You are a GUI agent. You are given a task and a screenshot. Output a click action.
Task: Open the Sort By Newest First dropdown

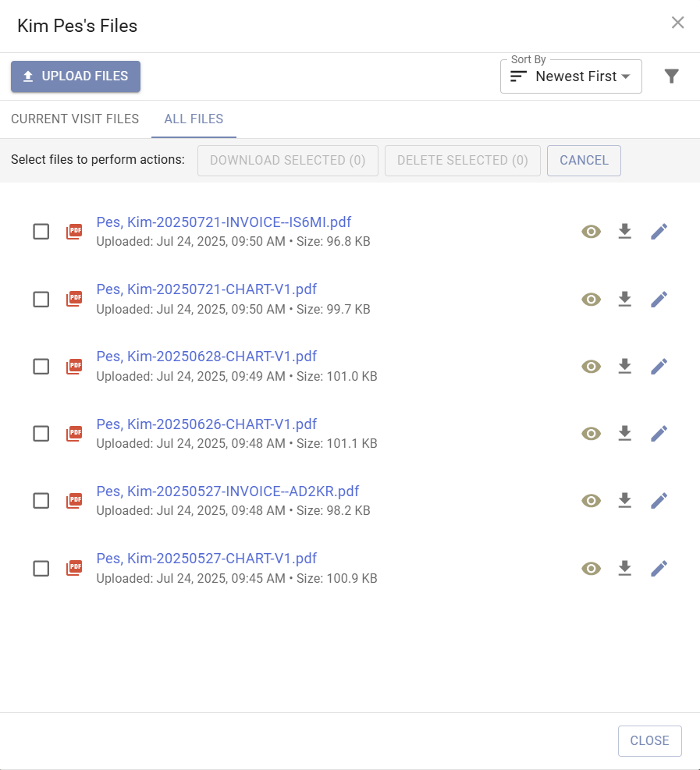[x=570, y=76]
